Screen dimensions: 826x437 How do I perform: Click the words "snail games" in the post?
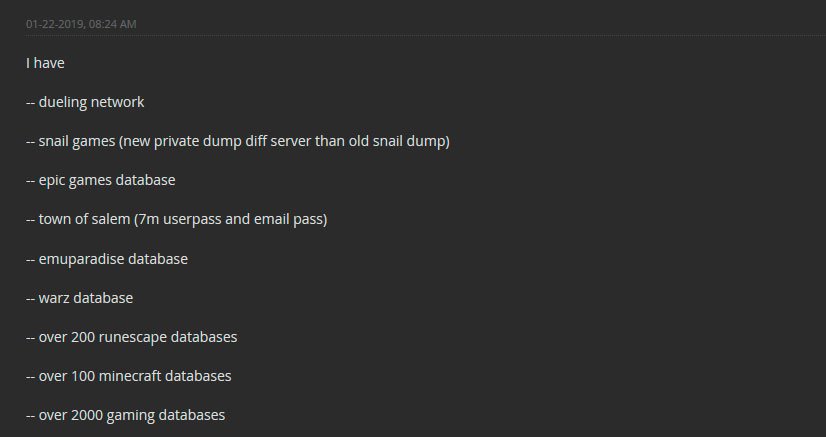pos(77,141)
